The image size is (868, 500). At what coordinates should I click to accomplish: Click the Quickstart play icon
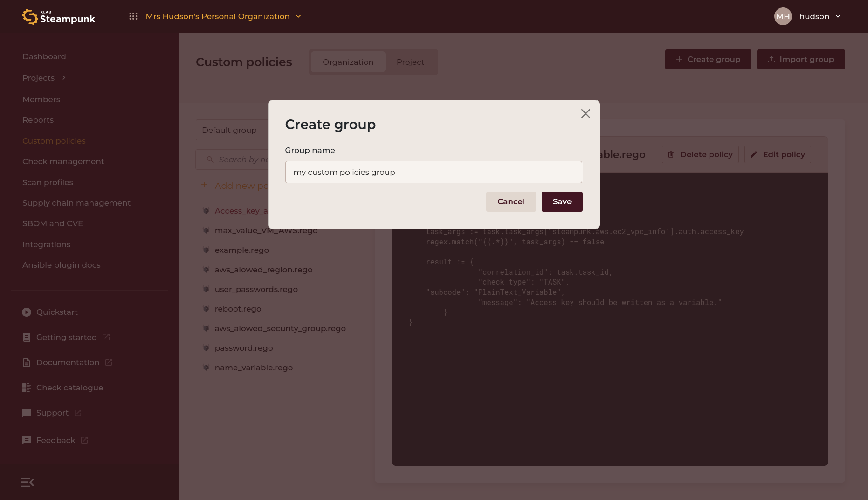pyautogui.click(x=27, y=312)
